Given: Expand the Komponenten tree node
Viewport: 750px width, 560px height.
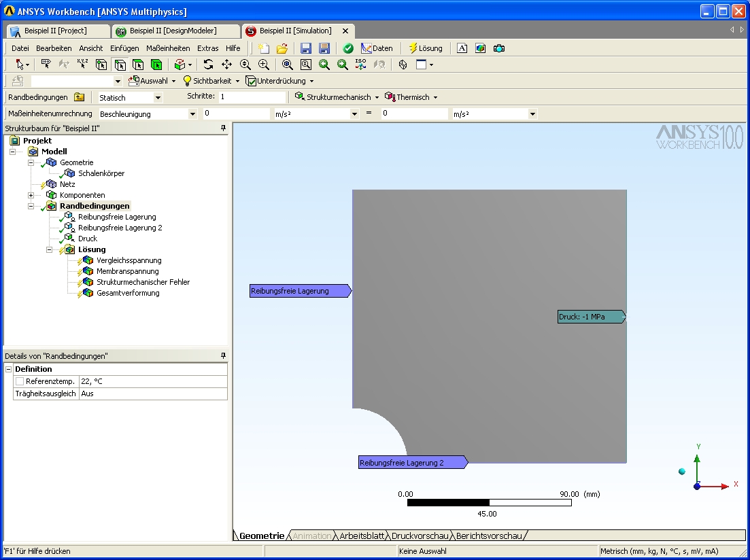Looking at the screenshot, I should click(x=31, y=195).
